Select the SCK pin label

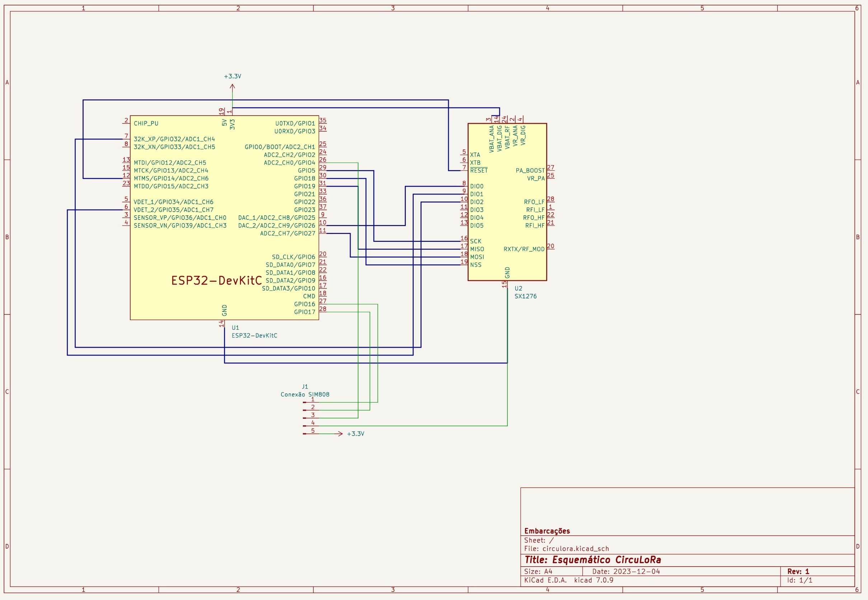[x=475, y=242]
